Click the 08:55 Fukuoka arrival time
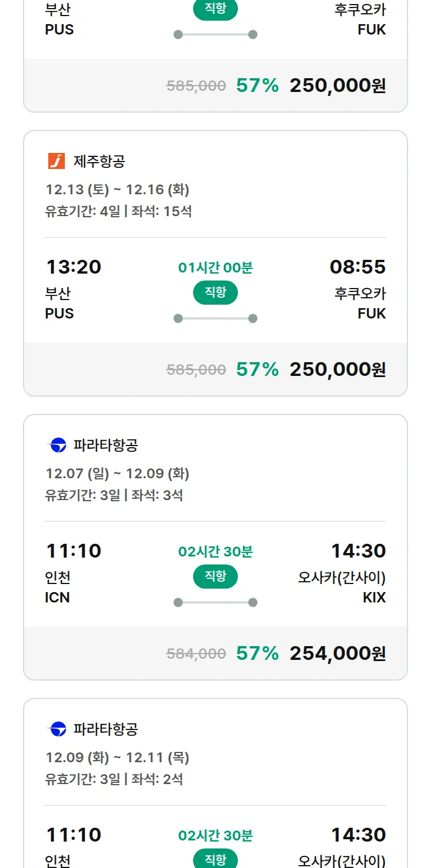431x868 pixels. click(x=357, y=267)
